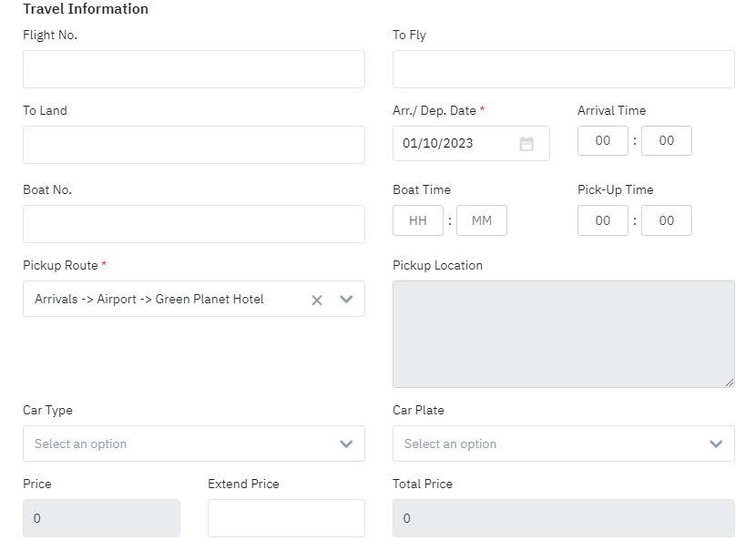Set the Pick-Up Time minutes box
This screenshot has height=551, width=756.
click(x=667, y=220)
